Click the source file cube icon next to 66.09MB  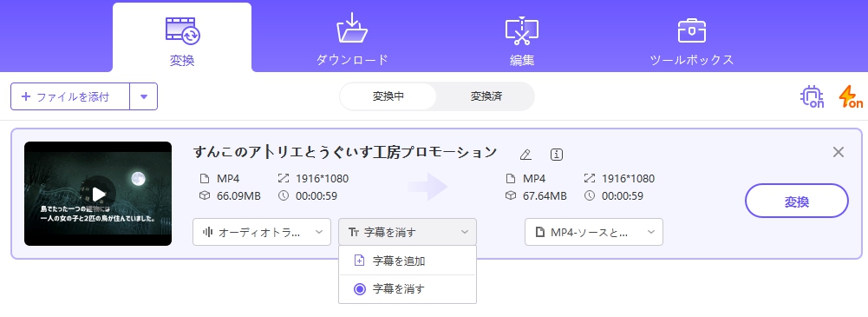205,195
